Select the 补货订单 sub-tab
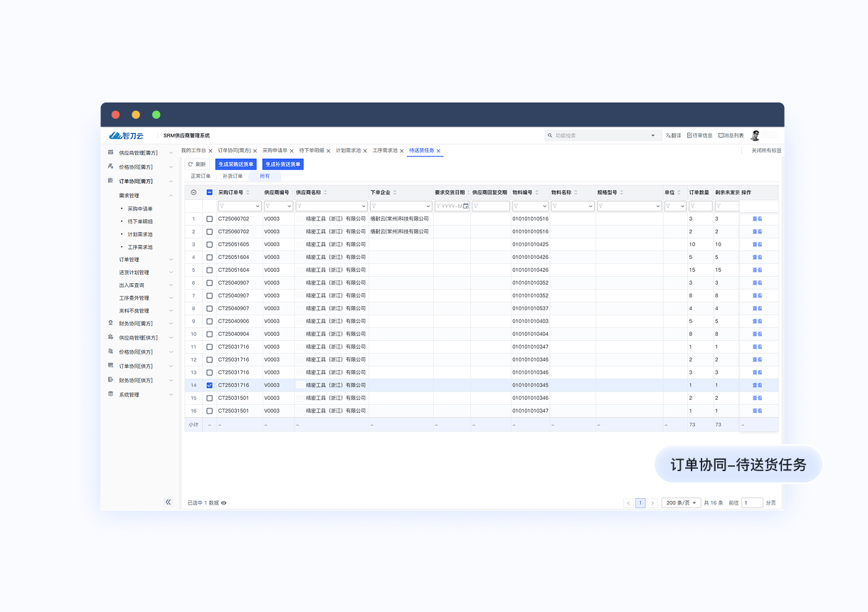868x612 pixels. [233, 176]
